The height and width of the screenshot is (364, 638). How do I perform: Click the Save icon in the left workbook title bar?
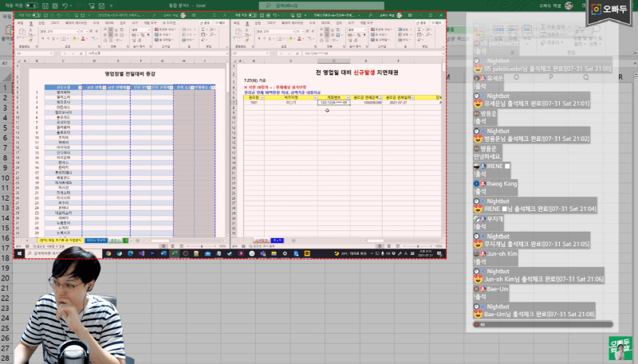(51, 16)
